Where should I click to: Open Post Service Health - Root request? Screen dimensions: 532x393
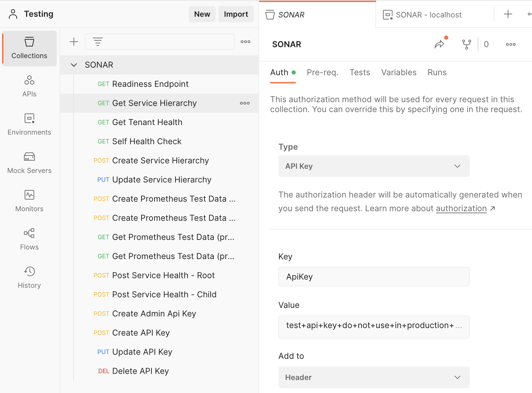(x=159, y=275)
